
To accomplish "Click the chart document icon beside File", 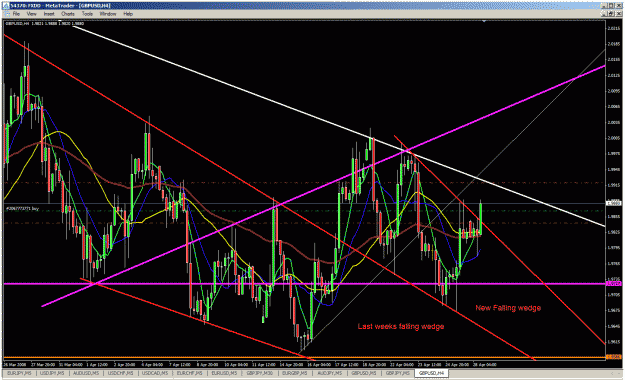I will coord(6,14).
